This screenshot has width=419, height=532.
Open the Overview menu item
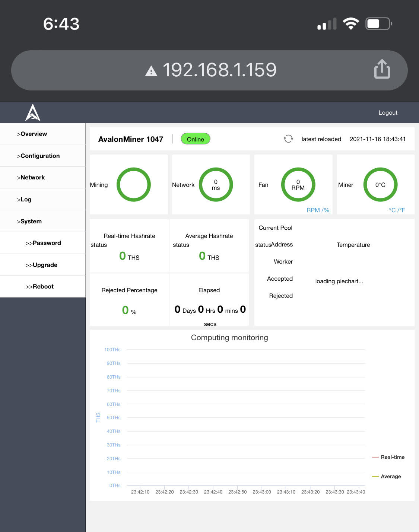tap(43, 134)
